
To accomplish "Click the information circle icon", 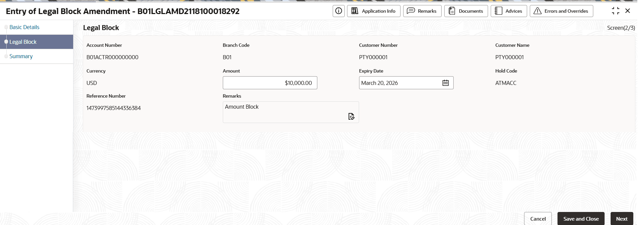I will point(338,11).
